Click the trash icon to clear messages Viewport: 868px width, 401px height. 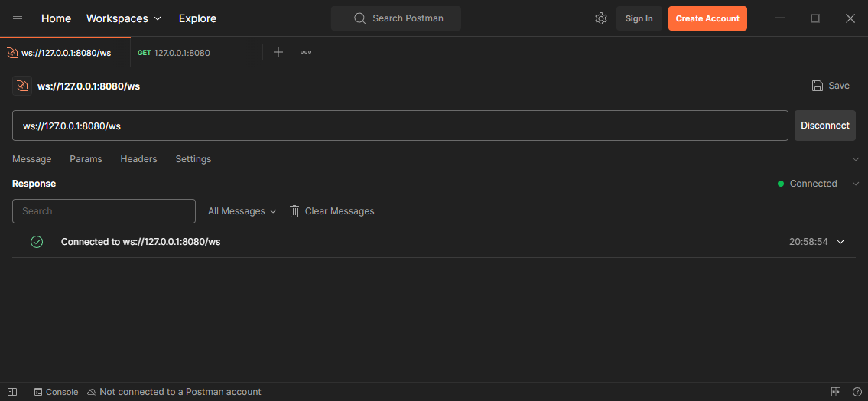click(x=294, y=211)
